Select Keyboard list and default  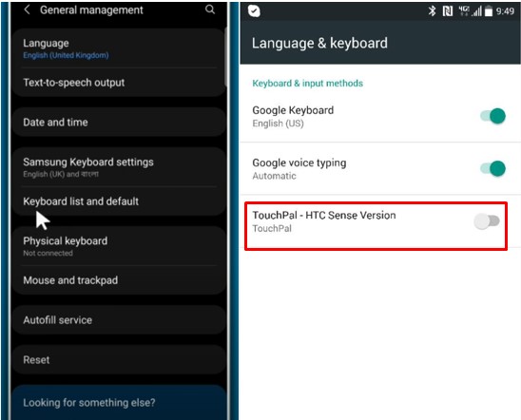pos(119,201)
